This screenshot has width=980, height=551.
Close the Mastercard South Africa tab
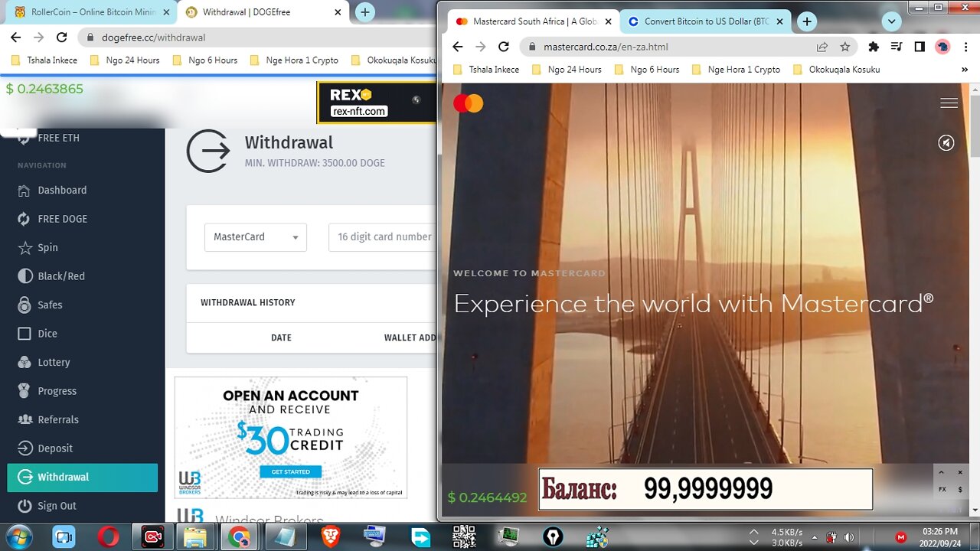pos(608,21)
